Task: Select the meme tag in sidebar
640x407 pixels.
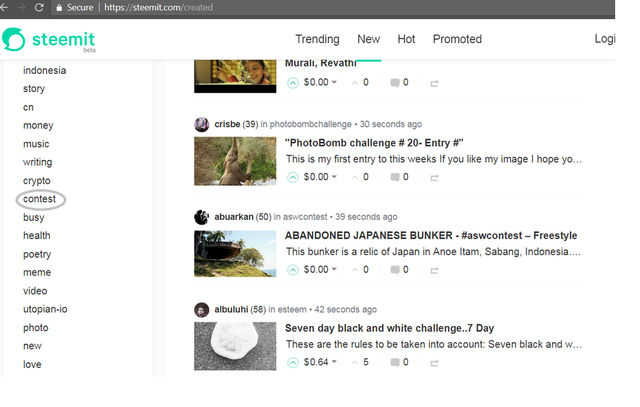Action: pos(37,272)
